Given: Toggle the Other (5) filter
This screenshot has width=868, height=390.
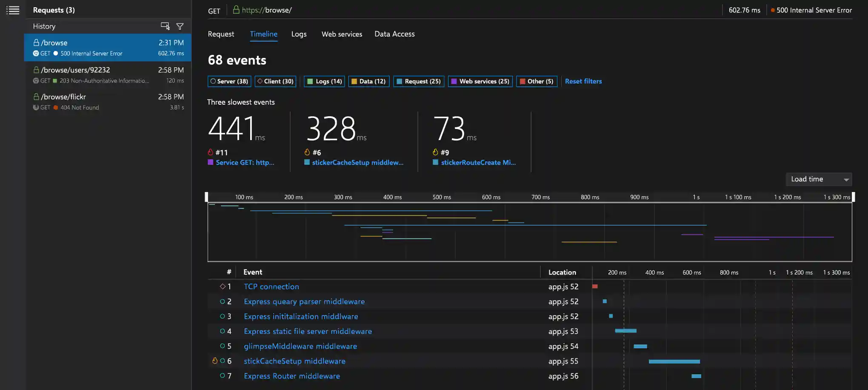Looking at the screenshot, I should pos(537,81).
